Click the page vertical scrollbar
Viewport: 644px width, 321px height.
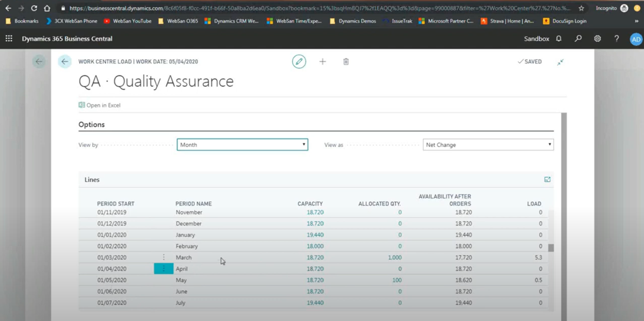[564, 217]
